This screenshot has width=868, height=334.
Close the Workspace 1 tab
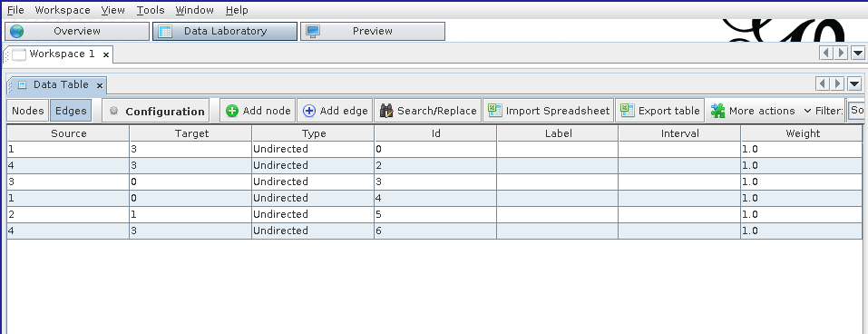[106, 54]
